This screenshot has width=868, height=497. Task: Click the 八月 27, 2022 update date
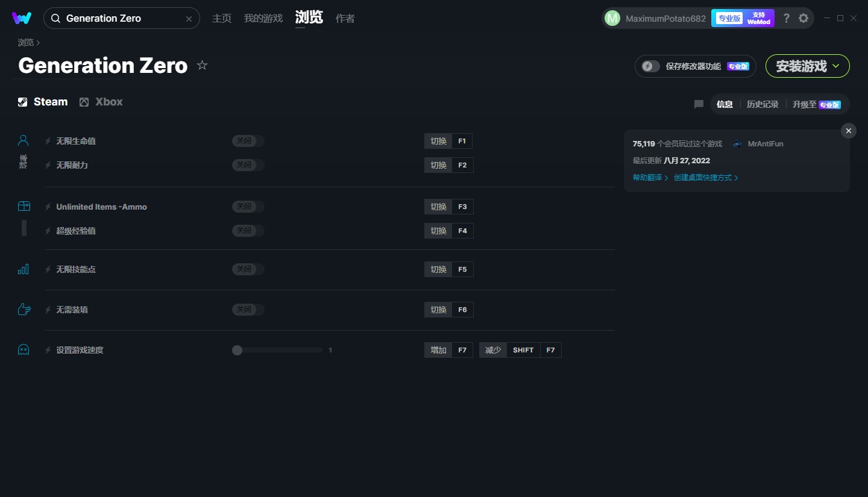[x=687, y=161]
